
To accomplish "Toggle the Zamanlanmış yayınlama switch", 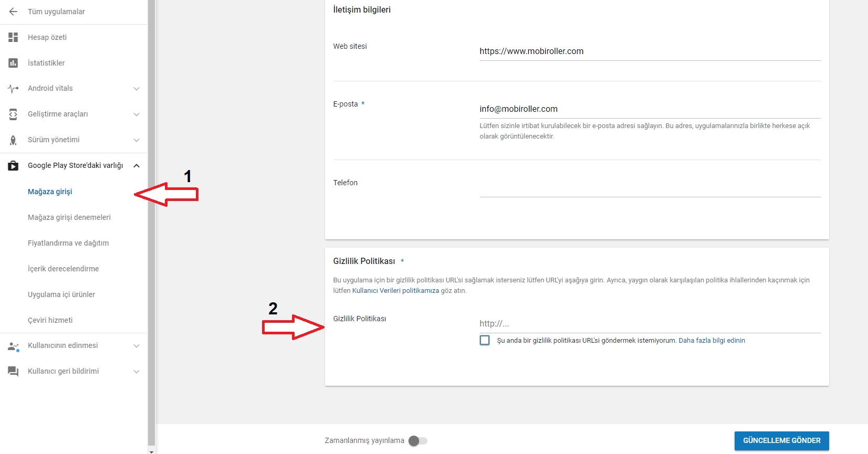I will (418, 441).
